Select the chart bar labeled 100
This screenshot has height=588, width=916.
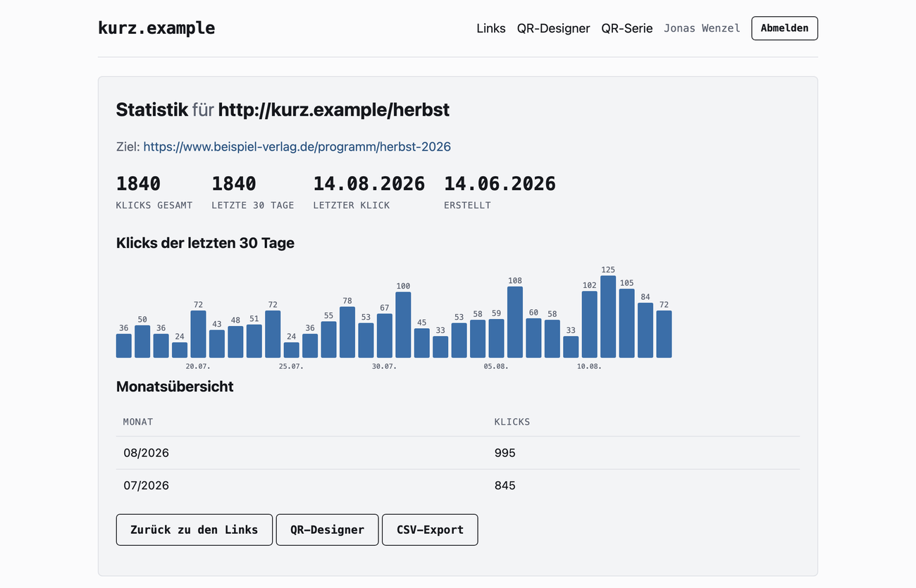(403, 325)
